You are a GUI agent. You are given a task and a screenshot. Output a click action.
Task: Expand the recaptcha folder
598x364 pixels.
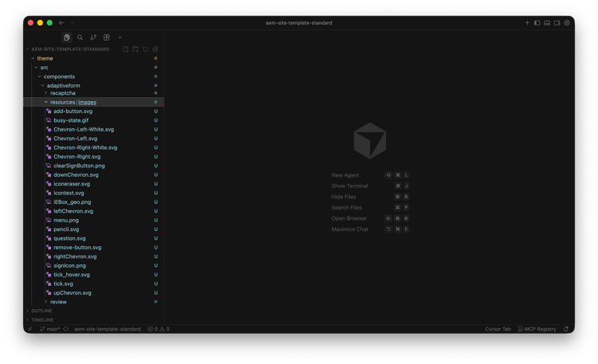coord(46,93)
